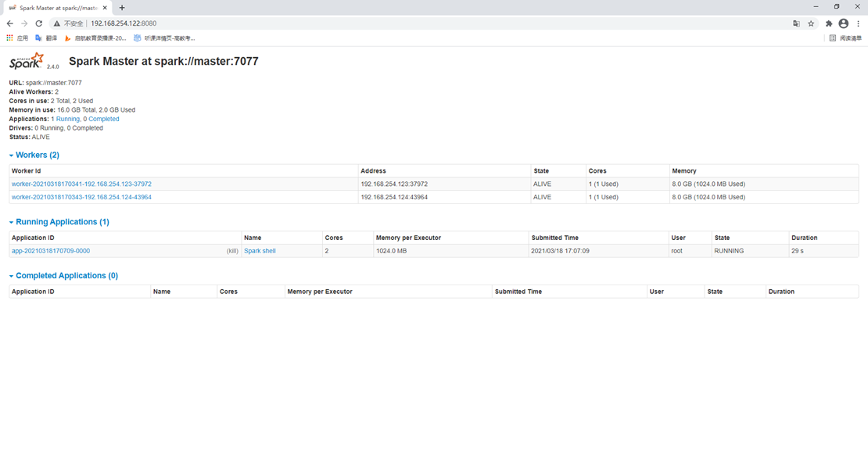Viewport: 868px width, 469px height.
Task: Open application app-20210318170709-0000
Action: (50, 251)
